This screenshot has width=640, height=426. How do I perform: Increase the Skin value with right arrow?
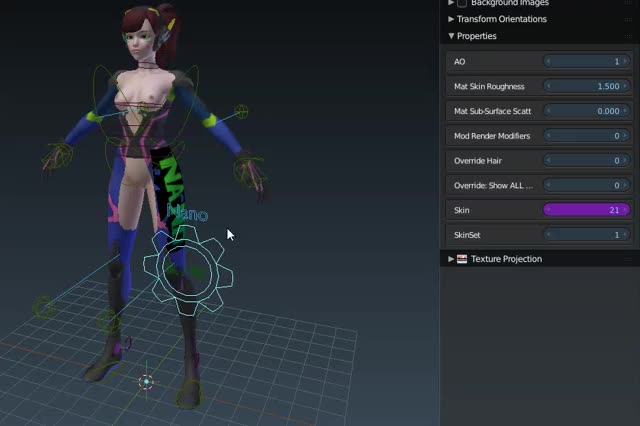tap(625, 210)
